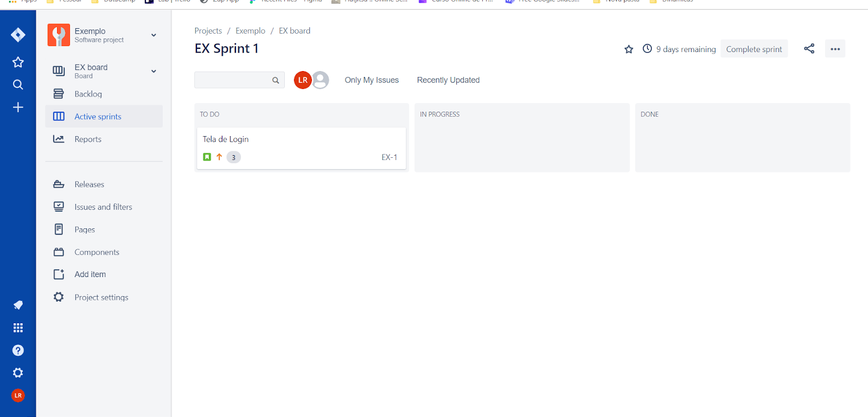868x417 pixels.
Task: Expand the EX board selector chevron
Action: [154, 71]
